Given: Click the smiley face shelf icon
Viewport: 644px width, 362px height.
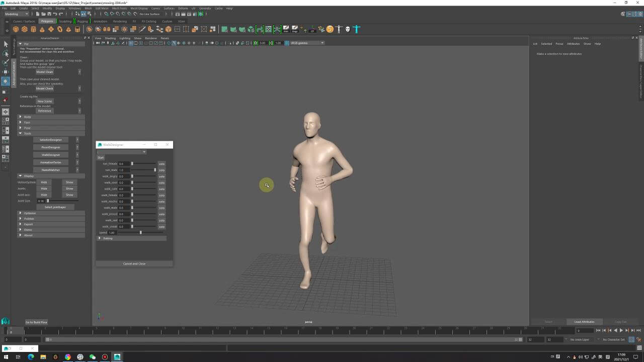Looking at the screenshot, I should (330, 29).
